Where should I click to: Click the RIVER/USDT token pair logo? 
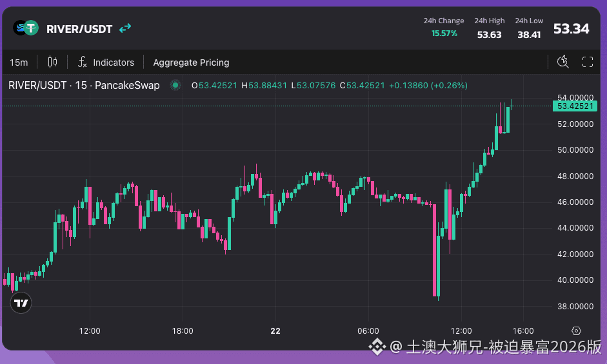(26, 28)
